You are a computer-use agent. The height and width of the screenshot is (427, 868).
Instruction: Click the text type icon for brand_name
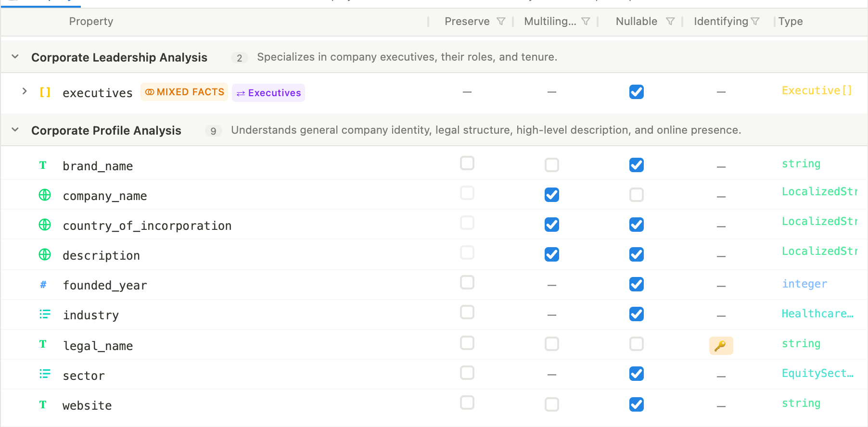pyautogui.click(x=43, y=165)
